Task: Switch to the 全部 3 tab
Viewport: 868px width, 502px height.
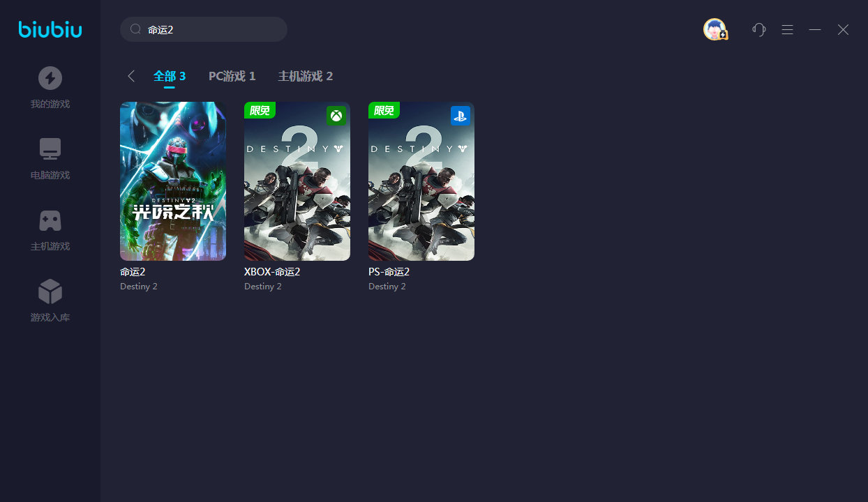Action: (170, 76)
